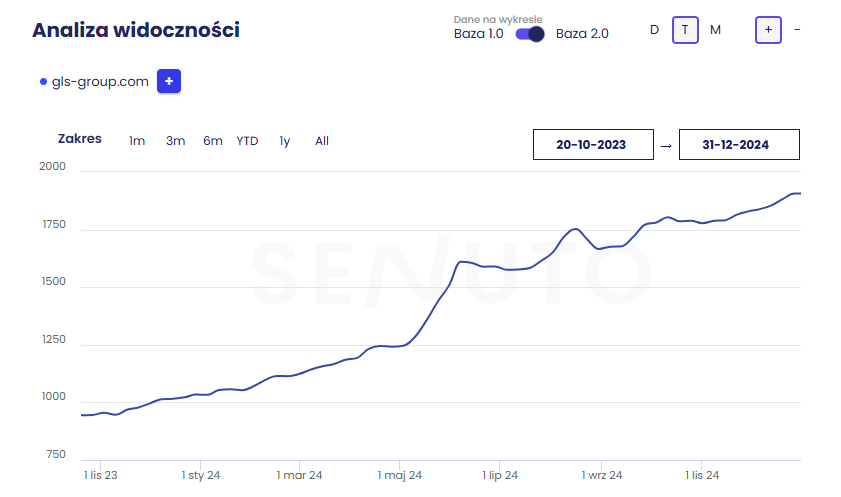Click the Baza 1.0 label
Viewport: 841px width, 497px height.
coord(478,34)
